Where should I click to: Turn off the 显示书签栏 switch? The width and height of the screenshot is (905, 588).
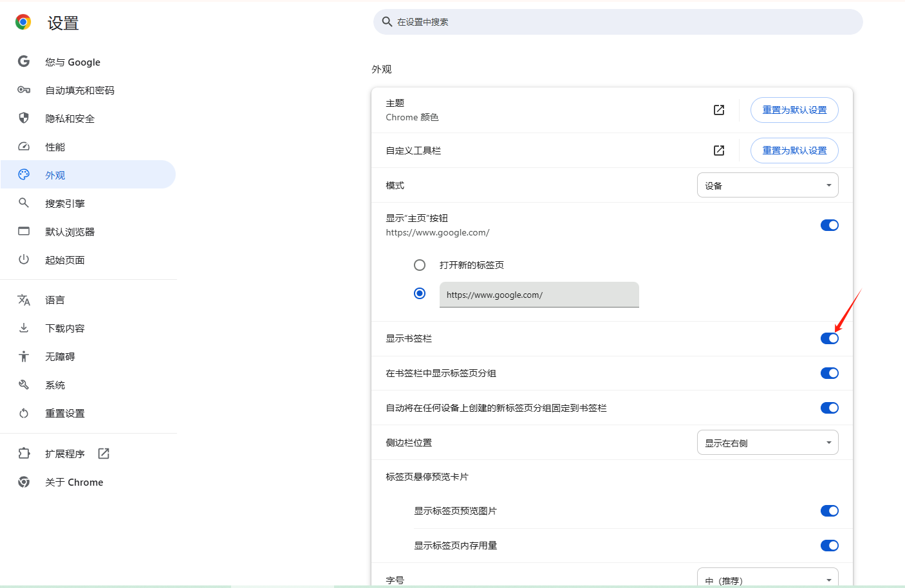point(830,338)
